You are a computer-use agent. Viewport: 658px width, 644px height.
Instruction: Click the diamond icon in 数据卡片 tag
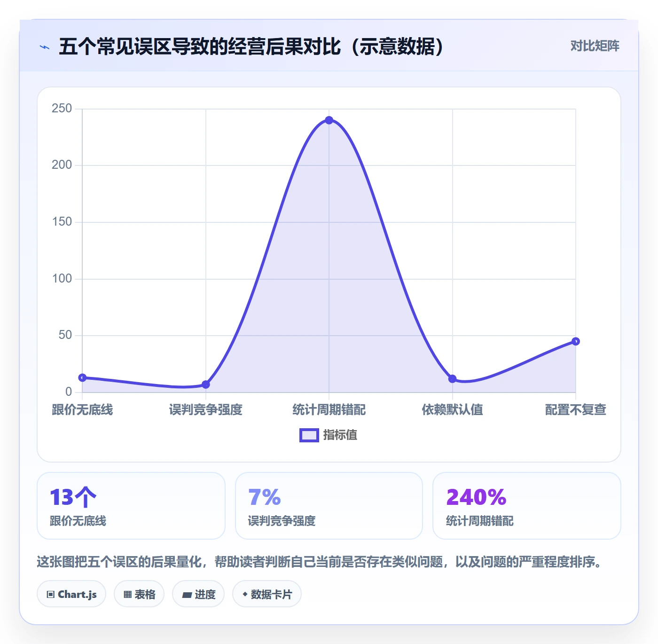(x=245, y=594)
